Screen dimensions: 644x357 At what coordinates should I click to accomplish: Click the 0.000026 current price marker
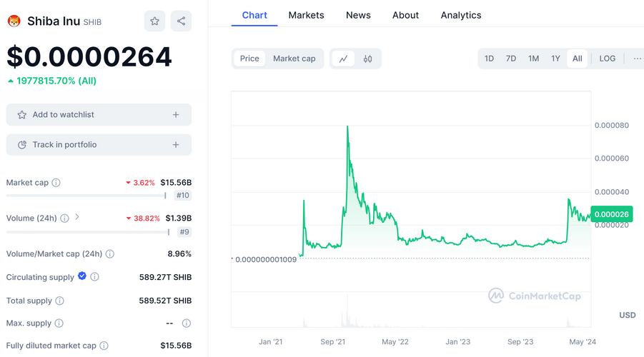[x=611, y=214]
